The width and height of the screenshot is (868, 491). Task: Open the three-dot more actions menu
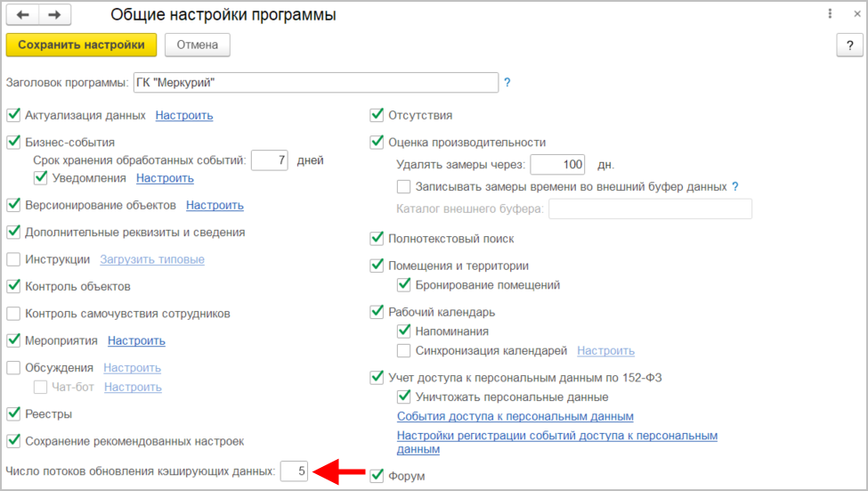830,14
